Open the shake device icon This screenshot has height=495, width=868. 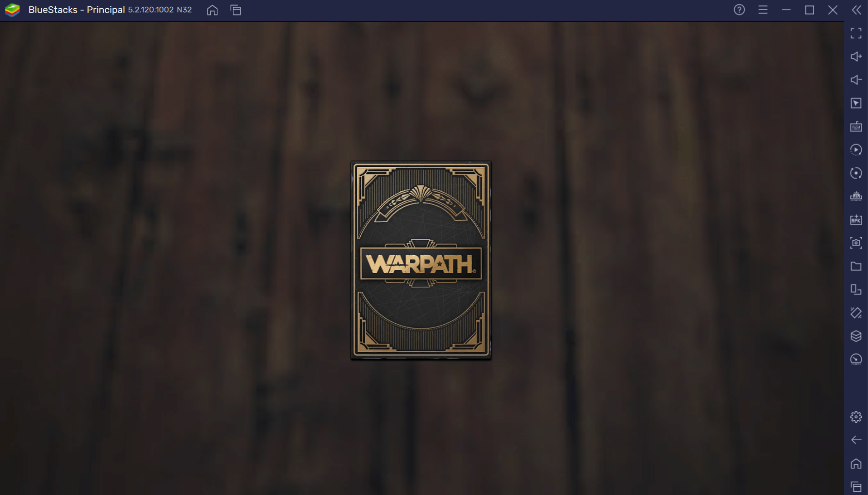pos(856,313)
